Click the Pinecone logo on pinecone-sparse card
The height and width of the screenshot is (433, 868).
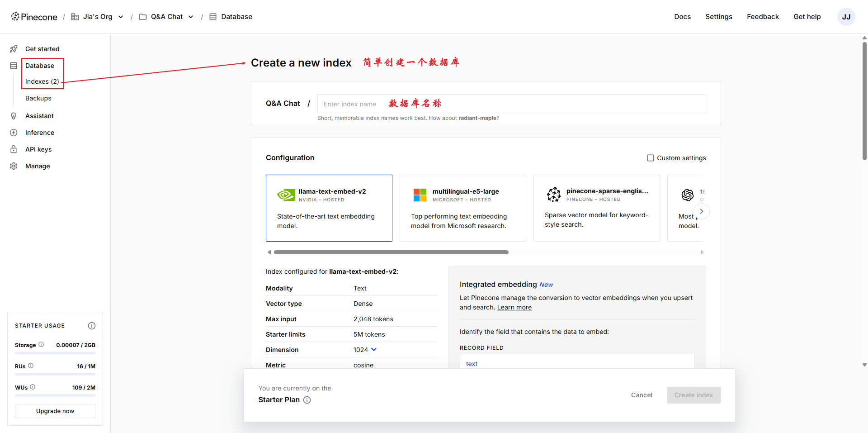click(554, 195)
